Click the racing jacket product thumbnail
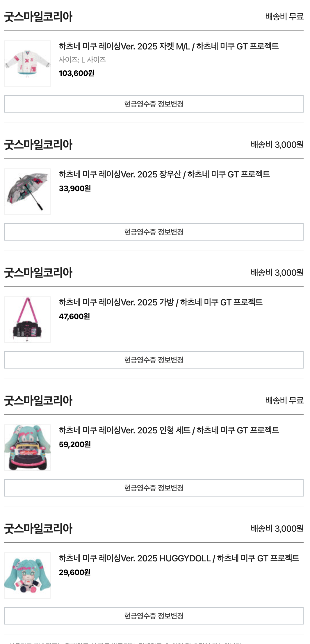This screenshot has height=644, width=310. pos(27,64)
